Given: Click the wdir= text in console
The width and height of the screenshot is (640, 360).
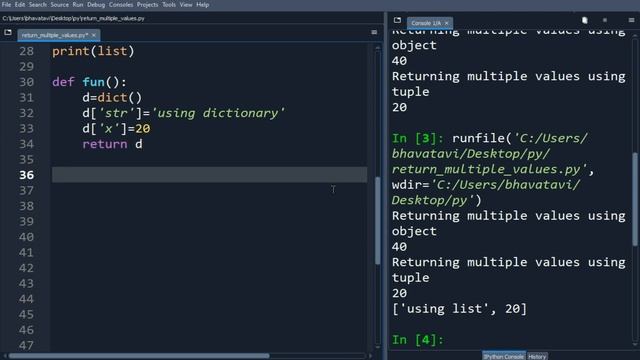Looking at the screenshot, I should (x=411, y=185).
